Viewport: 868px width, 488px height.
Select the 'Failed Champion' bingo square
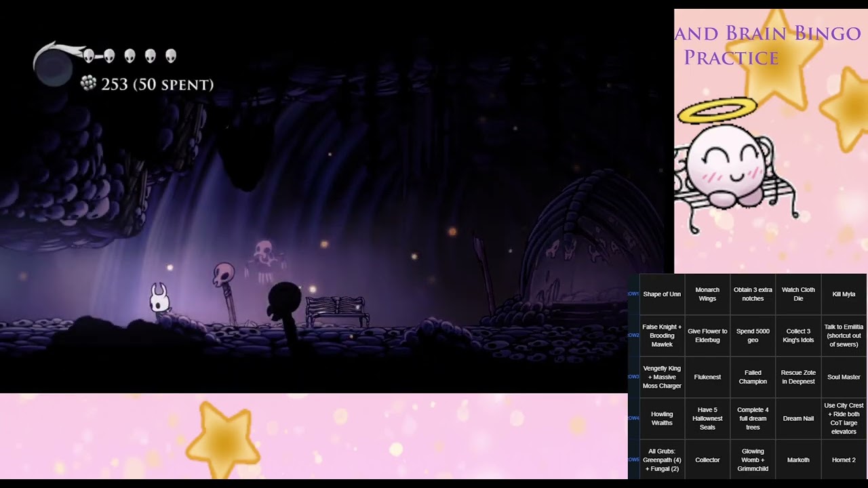[x=753, y=378]
